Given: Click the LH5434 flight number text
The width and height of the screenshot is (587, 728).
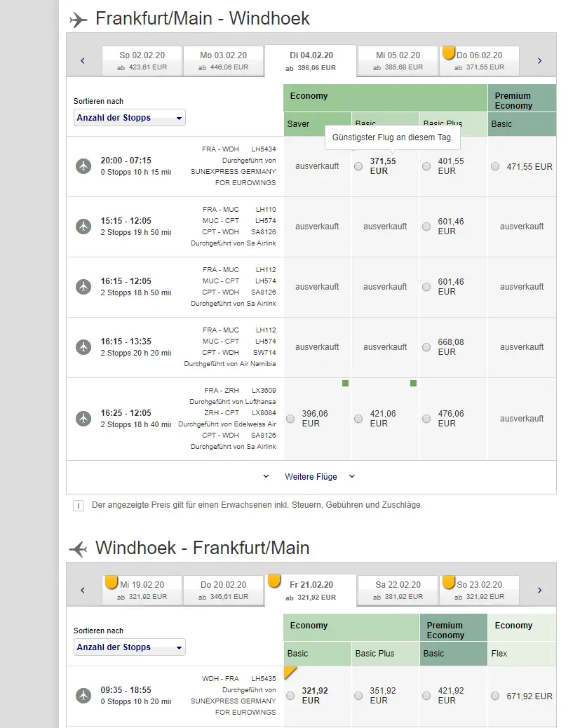Looking at the screenshot, I should tap(263, 149).
